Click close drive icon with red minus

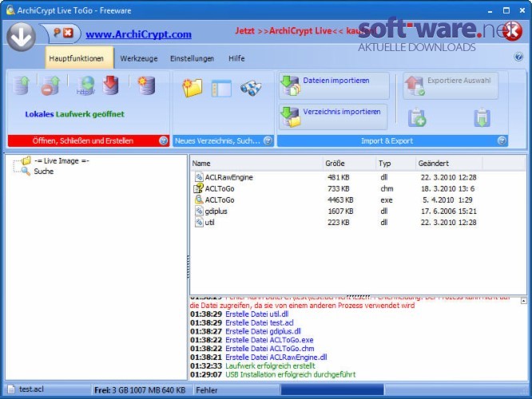coord(50,85)
